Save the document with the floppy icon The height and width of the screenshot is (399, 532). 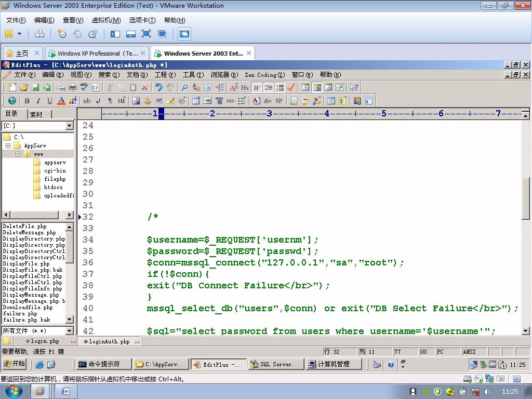coord(35,87)
